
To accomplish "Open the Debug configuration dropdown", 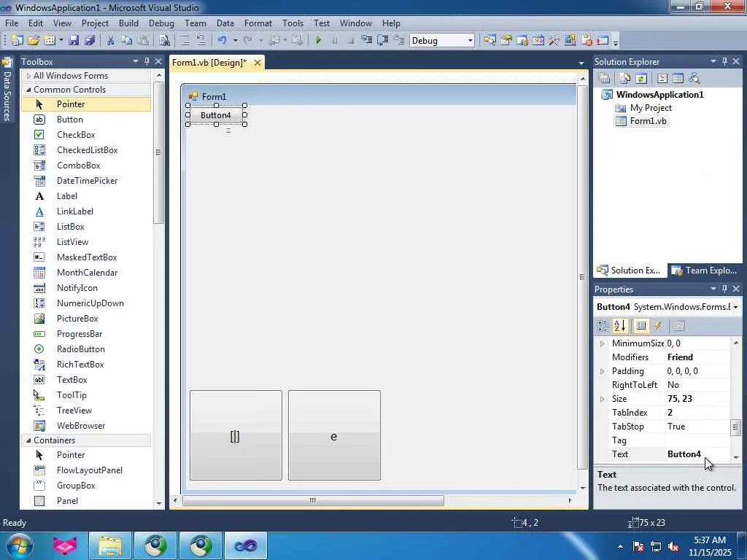I will click(470, 41).
